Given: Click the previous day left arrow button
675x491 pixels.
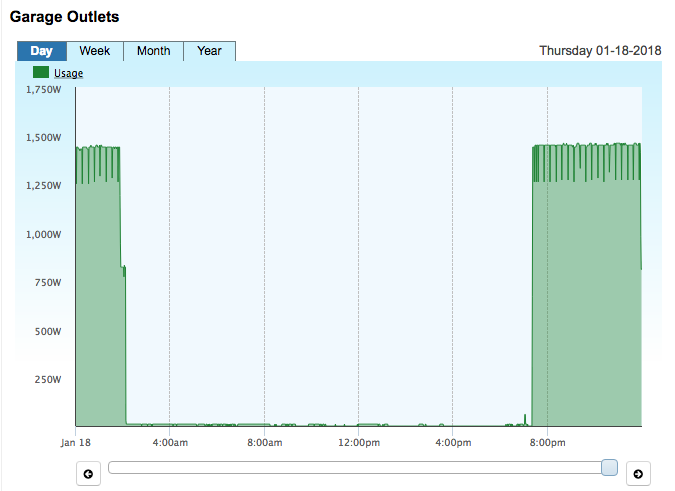Looking at the screenshot, I should pos(88,474).
